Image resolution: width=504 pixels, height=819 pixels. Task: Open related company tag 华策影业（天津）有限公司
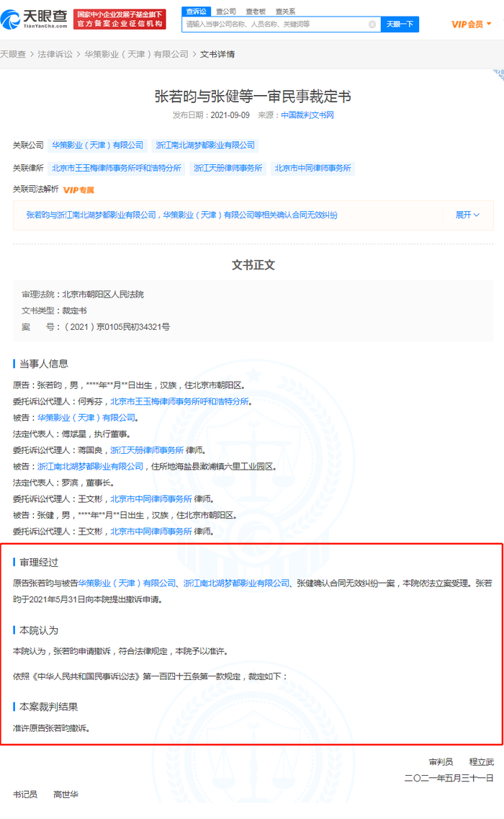[98, 146]
